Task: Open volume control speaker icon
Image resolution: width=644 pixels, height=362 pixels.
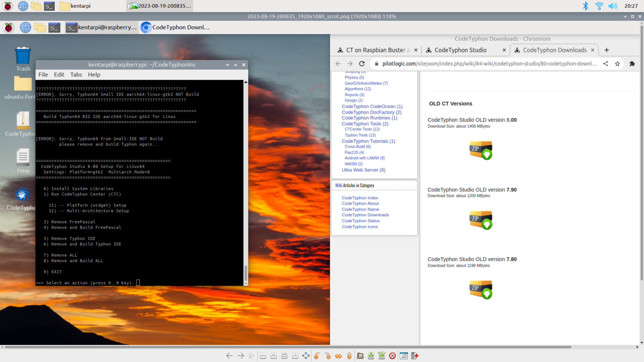Action: coord(613,6)
